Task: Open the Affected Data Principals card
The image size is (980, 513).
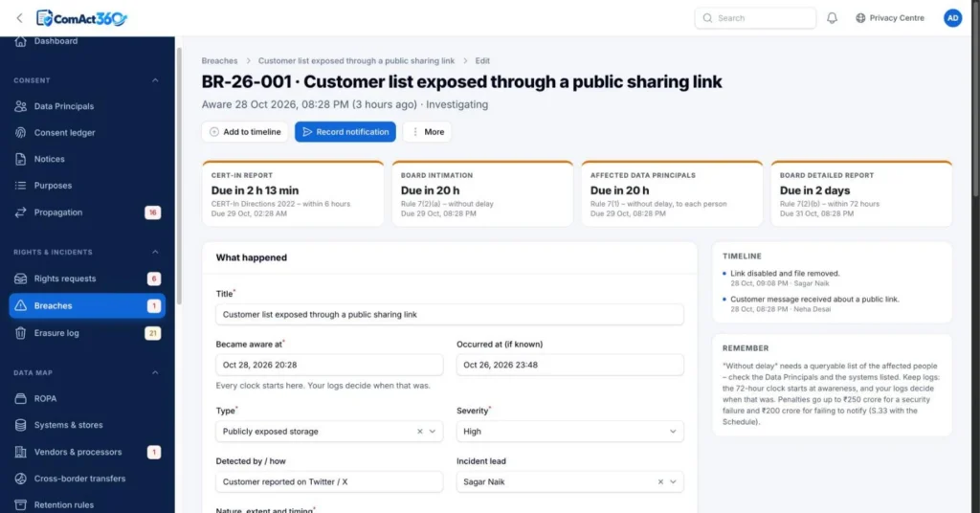Action: 672,193
